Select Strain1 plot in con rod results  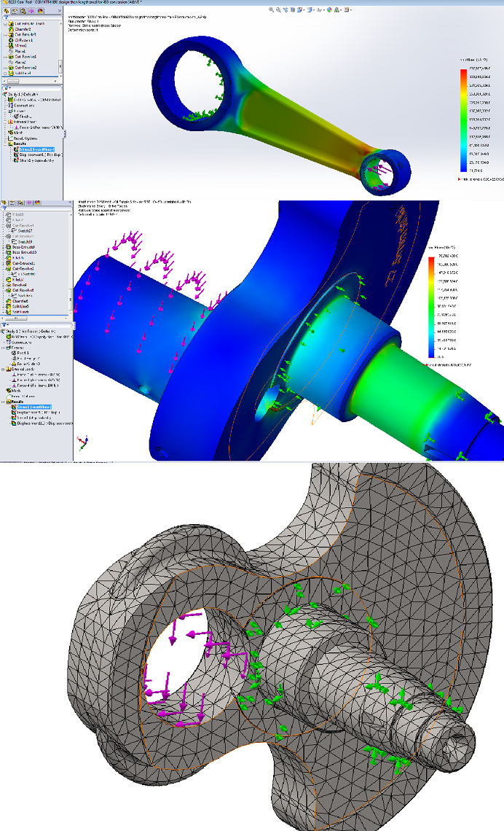coord(36,160)
